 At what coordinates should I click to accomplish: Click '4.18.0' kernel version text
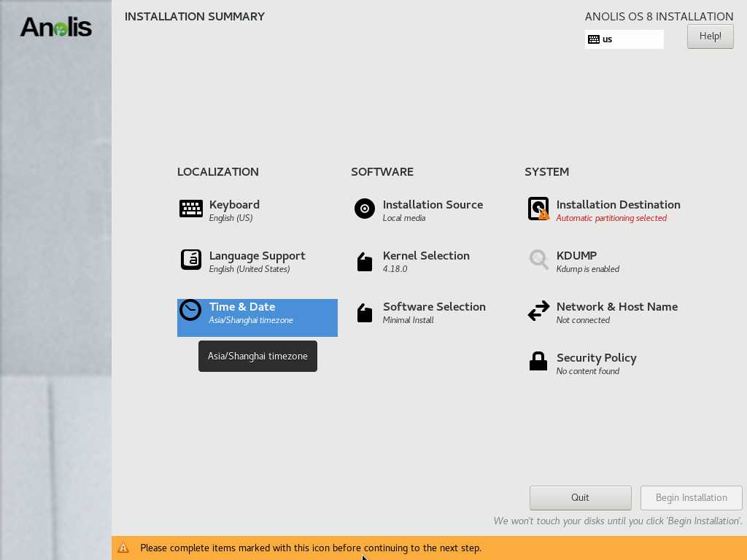[x=395, y=269]
